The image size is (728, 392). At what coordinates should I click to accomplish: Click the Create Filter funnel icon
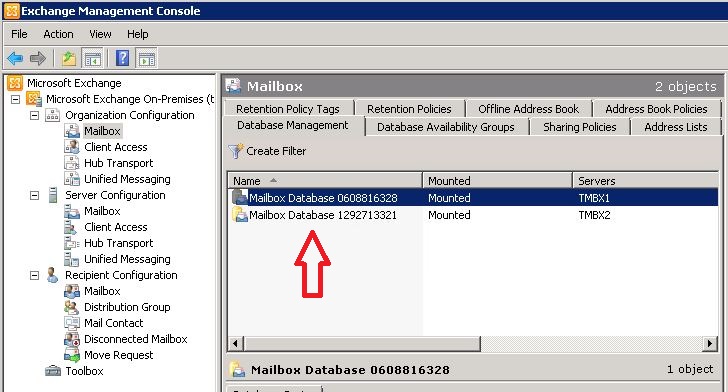coord(235,151)
